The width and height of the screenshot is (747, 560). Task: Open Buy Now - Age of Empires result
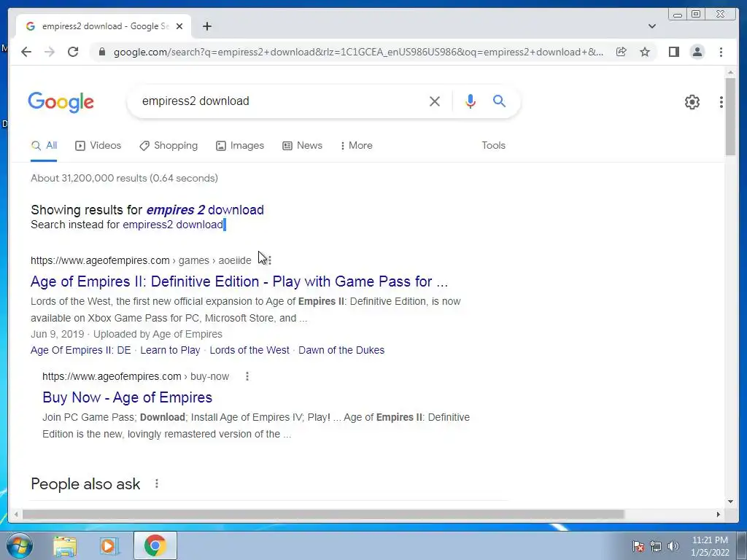pyautogui.click(x=127, y=397)
